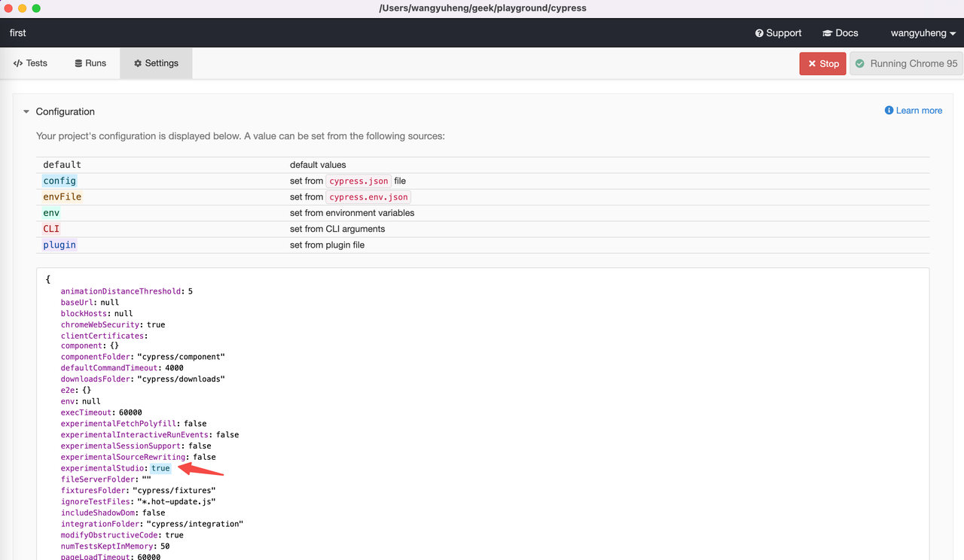
Task: Open the Learn more link
Action: pyautogui.click(x=914, y=111)
